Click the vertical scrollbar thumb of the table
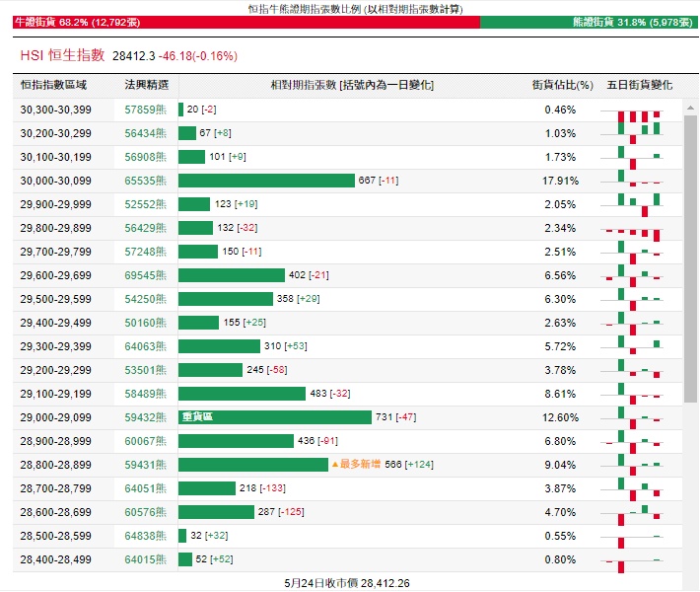 pyautogui.click(x=690, y=259)
